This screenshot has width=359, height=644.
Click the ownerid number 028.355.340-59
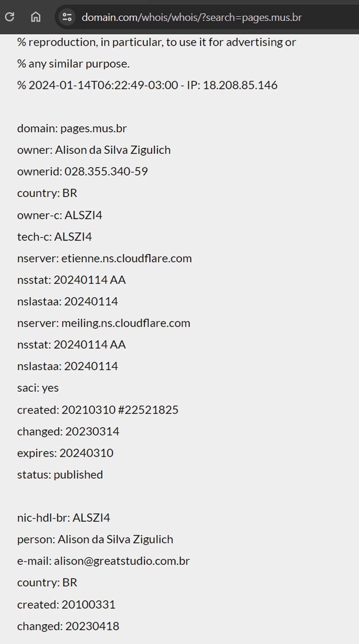[106, 172]
